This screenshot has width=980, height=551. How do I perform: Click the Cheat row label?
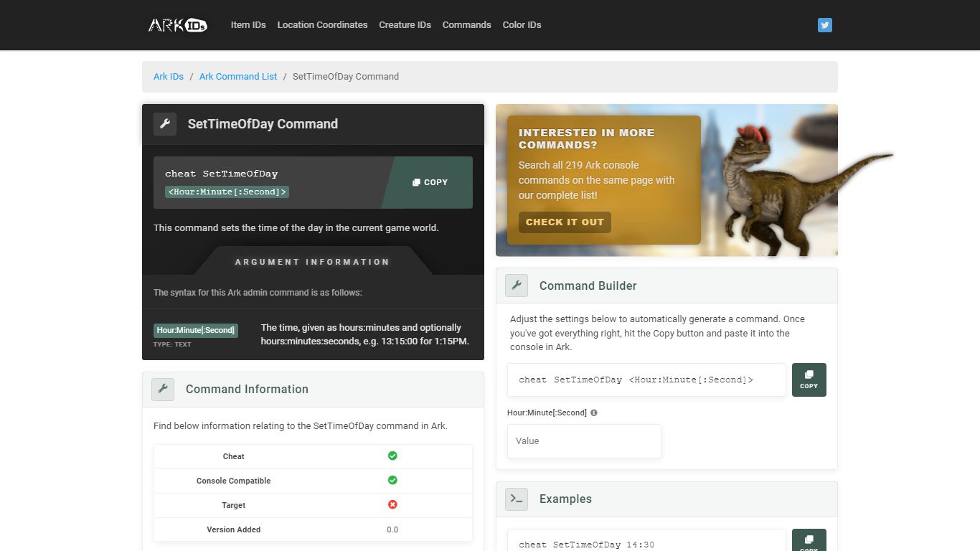[x=234, y=456]
